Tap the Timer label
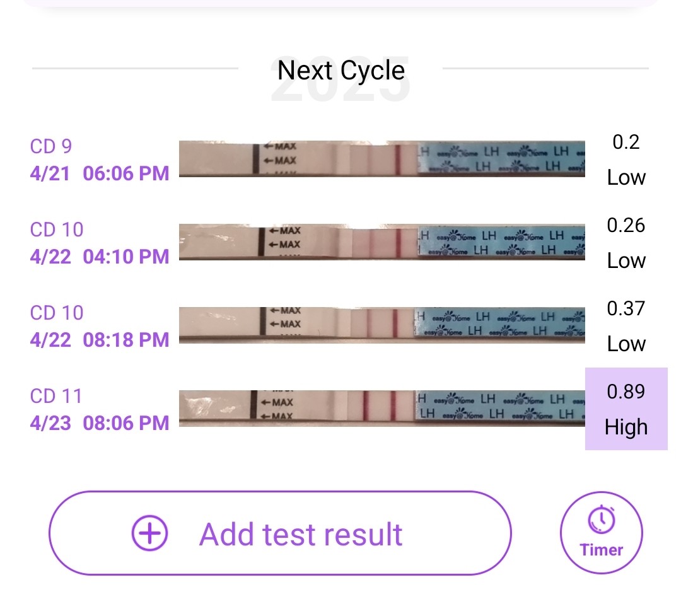 coord(602,550)
